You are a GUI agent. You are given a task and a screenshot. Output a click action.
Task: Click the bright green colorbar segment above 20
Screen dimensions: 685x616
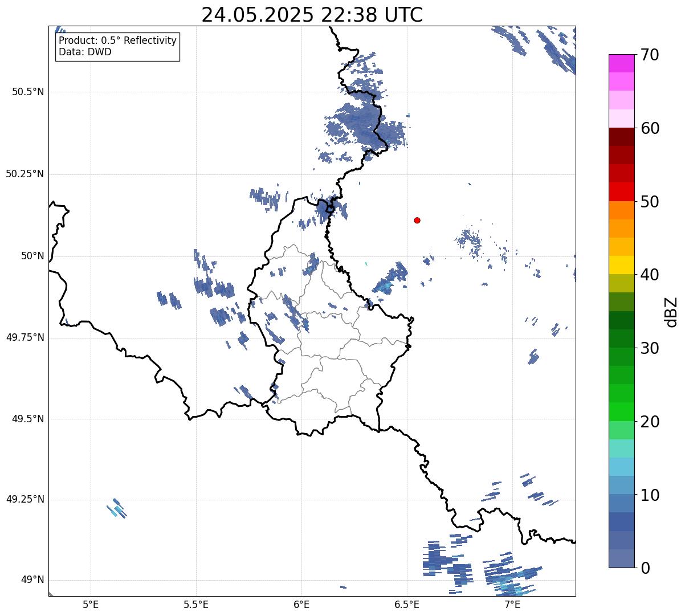(621, 412)
